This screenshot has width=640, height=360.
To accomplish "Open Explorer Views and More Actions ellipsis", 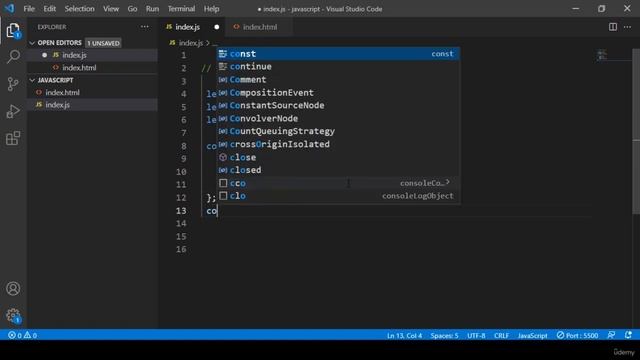I will click(145, 27).
